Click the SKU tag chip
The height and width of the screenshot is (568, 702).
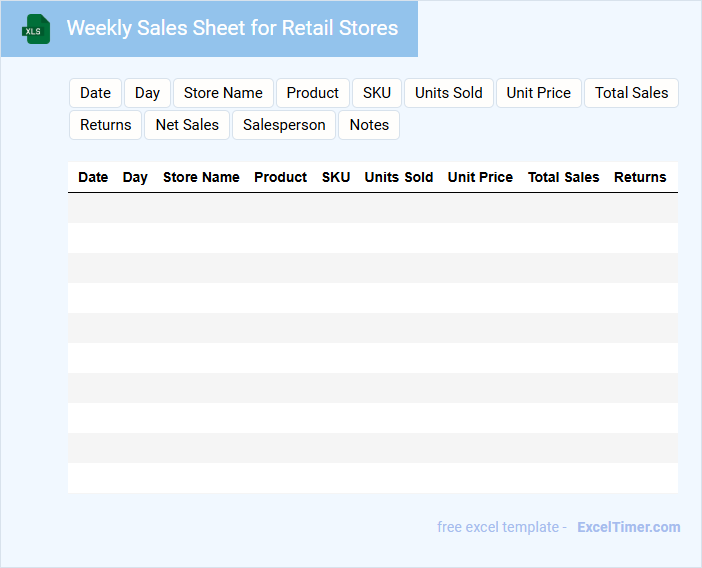coord(377,93)
